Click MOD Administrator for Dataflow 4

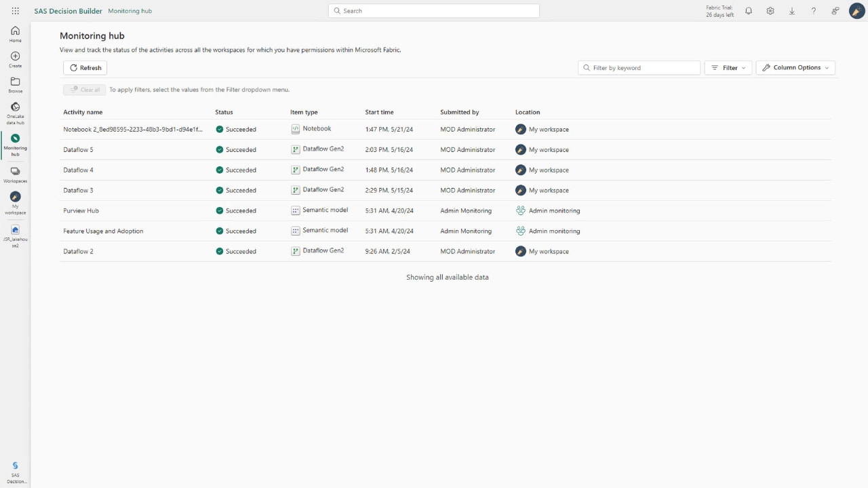coord(468,170)
